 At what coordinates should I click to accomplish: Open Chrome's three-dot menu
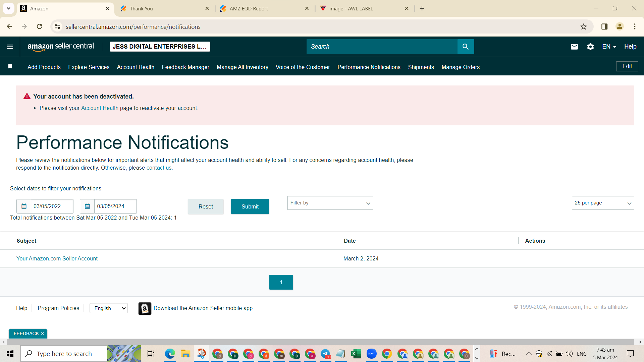coord(635,26)
